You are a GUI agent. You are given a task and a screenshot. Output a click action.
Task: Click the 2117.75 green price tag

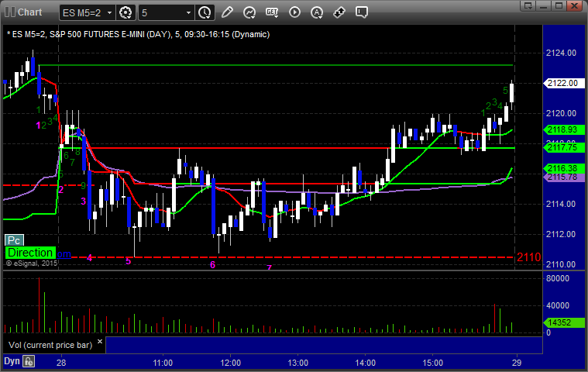564,147
